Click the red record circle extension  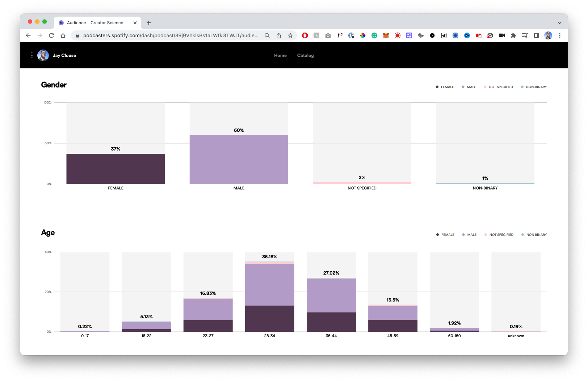point(398,35)
